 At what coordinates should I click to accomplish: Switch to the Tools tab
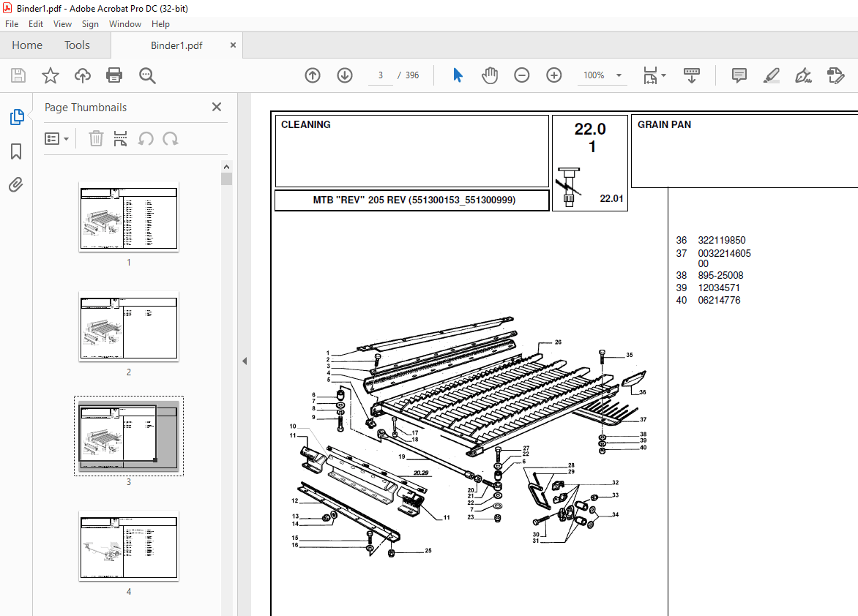[x=77, y=45]
